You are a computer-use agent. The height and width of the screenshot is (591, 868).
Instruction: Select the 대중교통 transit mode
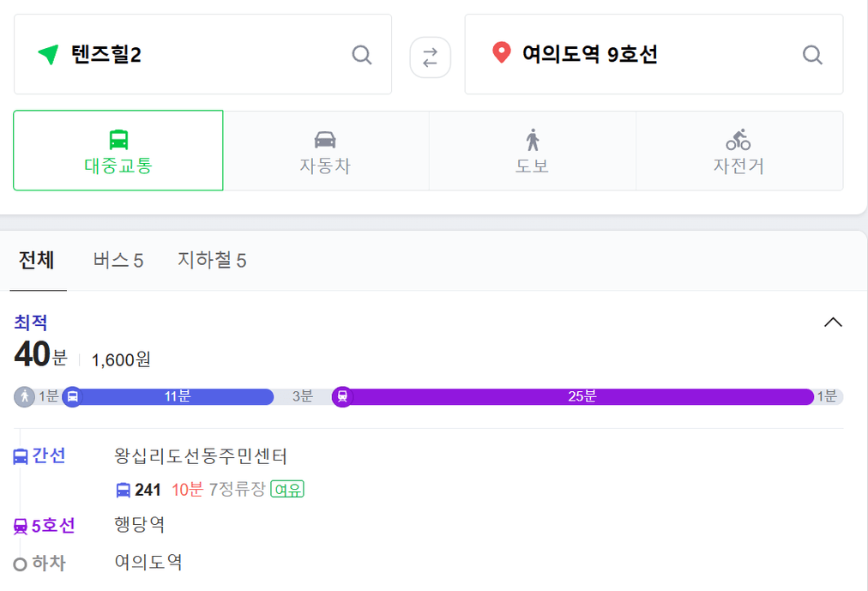point(118,150)
